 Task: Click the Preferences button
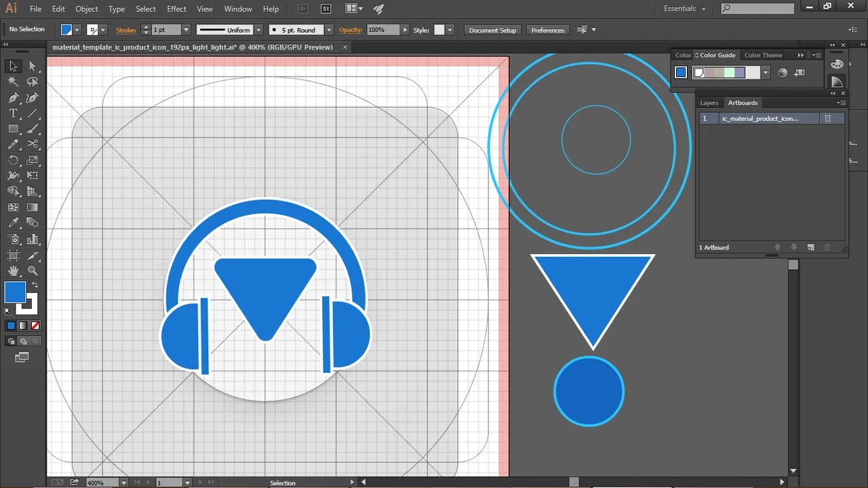click(x=548, y=30)
